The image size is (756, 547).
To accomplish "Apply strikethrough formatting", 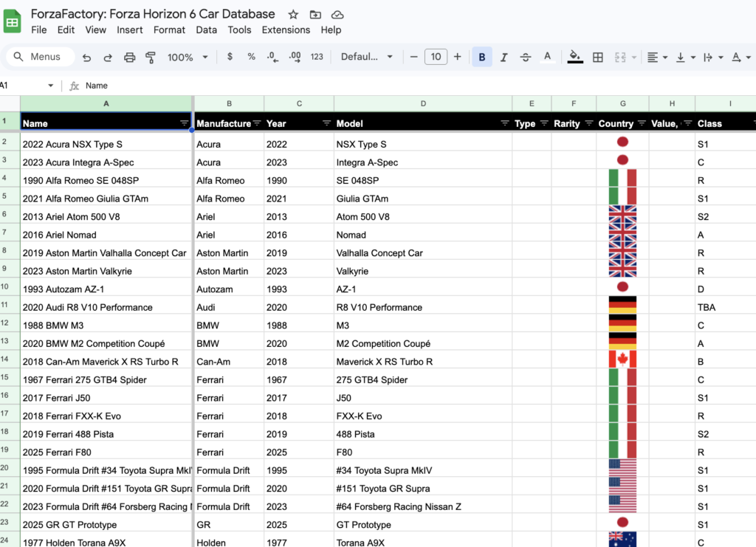I will [x=526, y=58].
